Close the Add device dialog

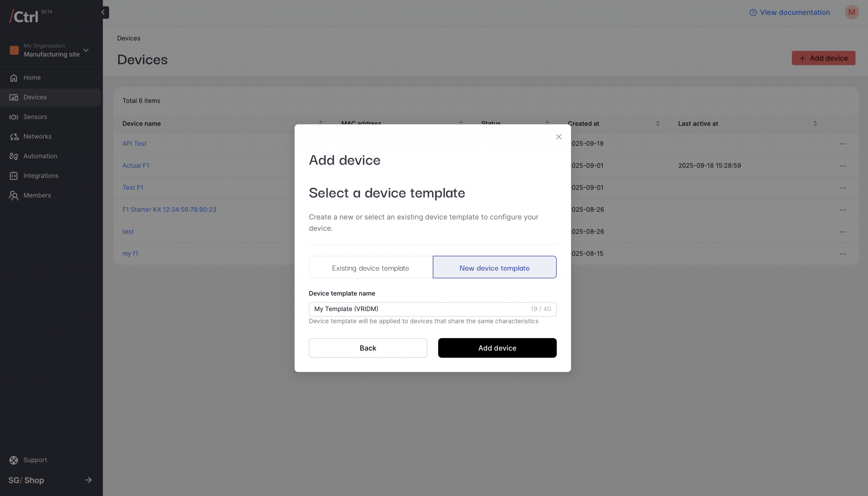558,137
